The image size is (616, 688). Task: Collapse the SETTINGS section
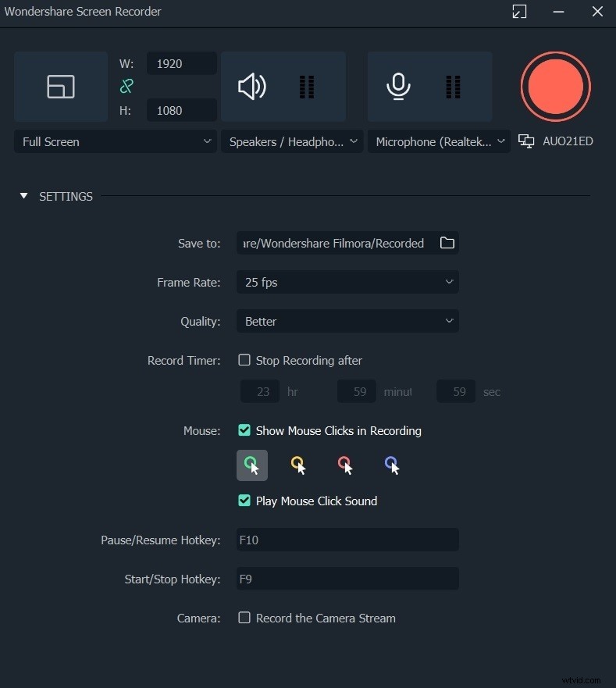(x=24, y=197)
